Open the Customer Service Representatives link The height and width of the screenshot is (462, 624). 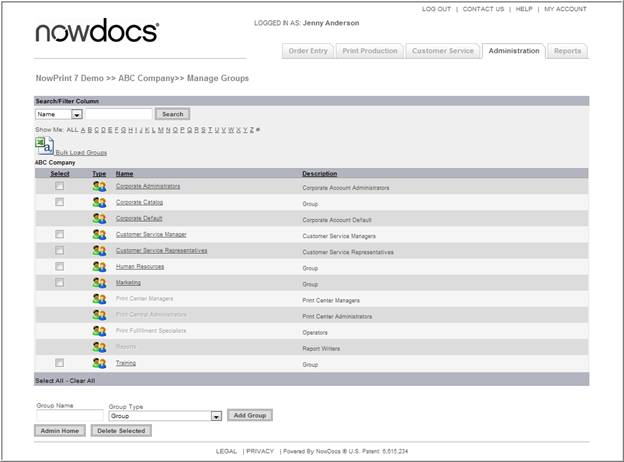click(x=161, y=251)
